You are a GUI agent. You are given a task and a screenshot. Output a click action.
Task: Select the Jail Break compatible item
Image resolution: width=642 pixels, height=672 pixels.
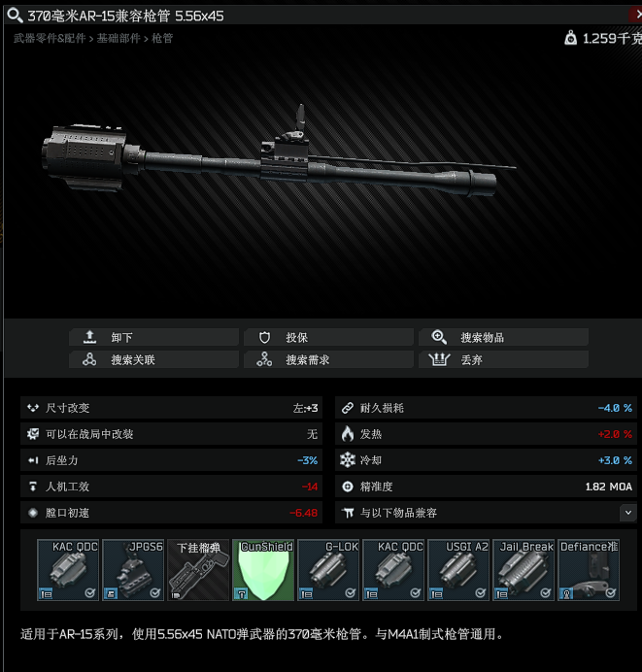pyautogui.click(x=524, y=570)
